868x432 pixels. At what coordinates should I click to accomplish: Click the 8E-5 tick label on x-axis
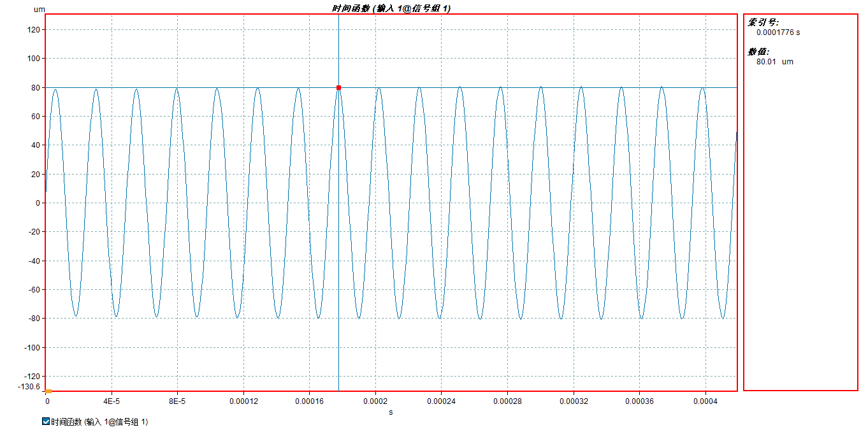coord(177,401)
